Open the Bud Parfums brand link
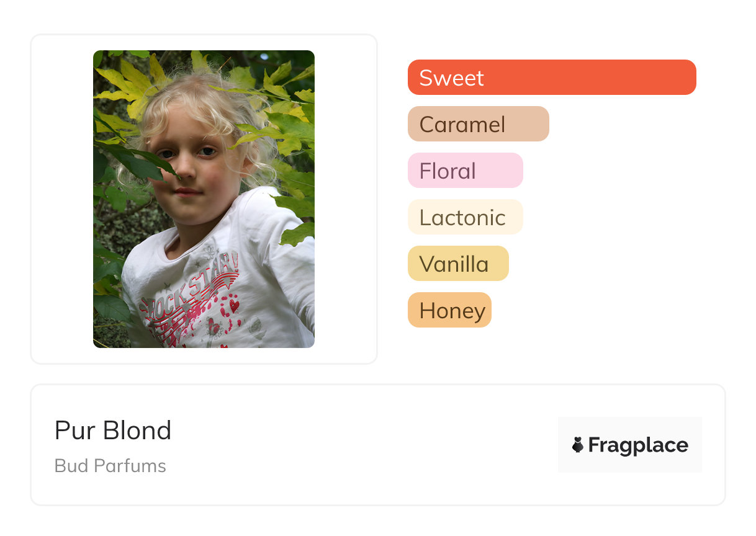 (x=110, y=465)
